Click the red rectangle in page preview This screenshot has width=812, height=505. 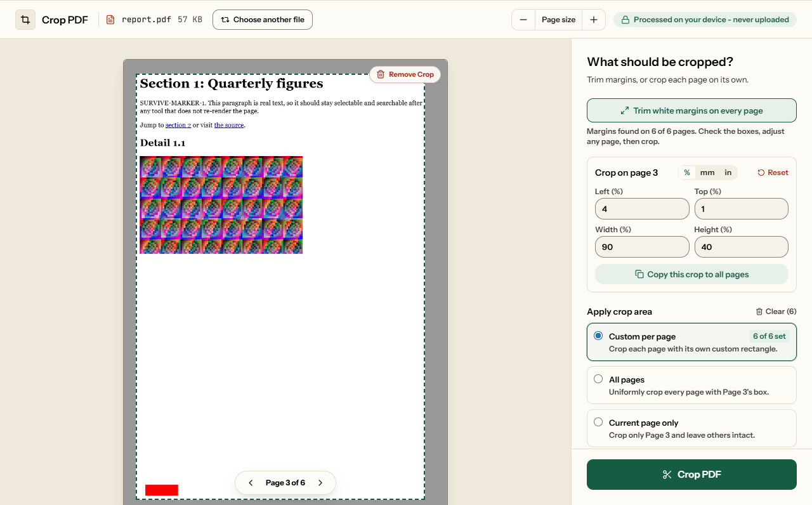tap(162, 490)
